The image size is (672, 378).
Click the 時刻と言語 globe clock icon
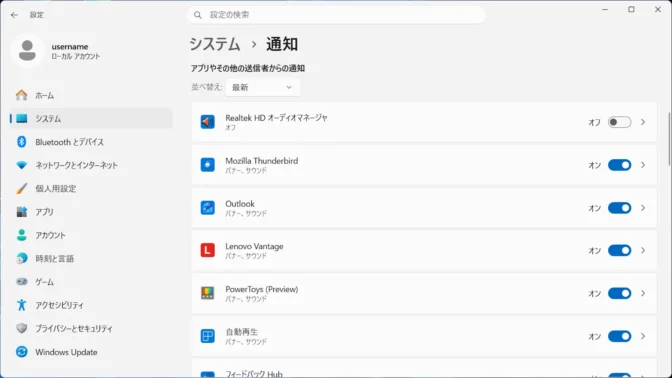(21, 258)
